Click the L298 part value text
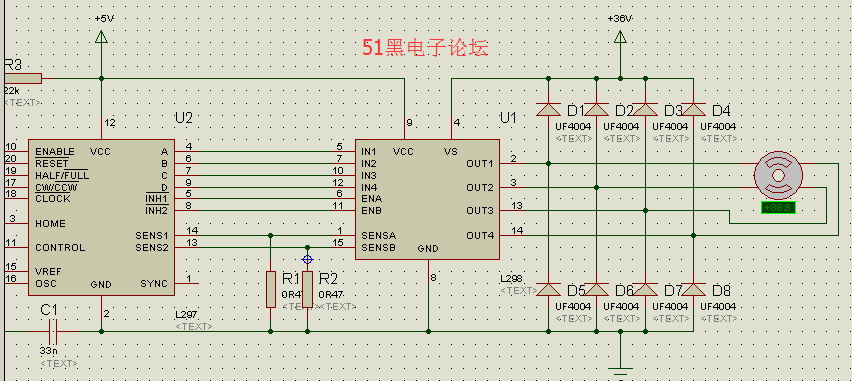 [511, 279]
